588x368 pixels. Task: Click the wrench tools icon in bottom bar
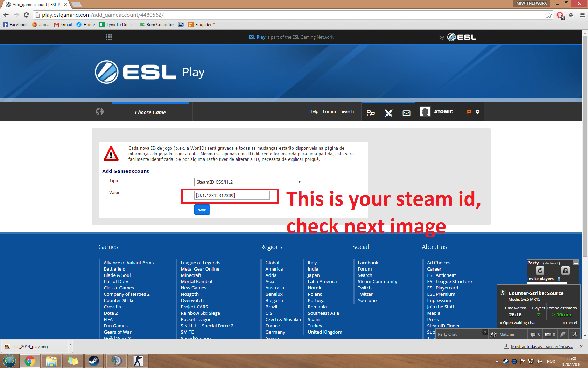(x=574, y=334)
